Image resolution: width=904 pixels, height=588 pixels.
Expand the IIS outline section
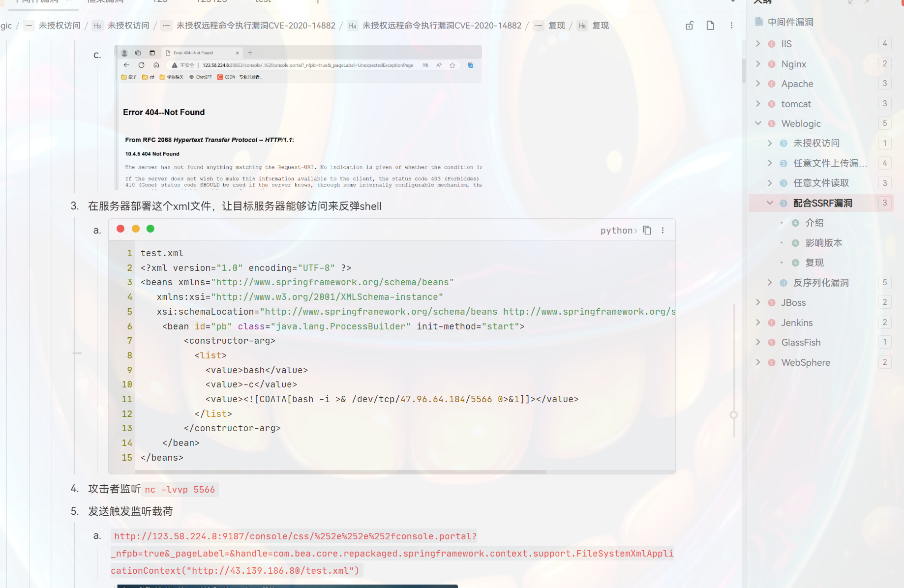758,44
